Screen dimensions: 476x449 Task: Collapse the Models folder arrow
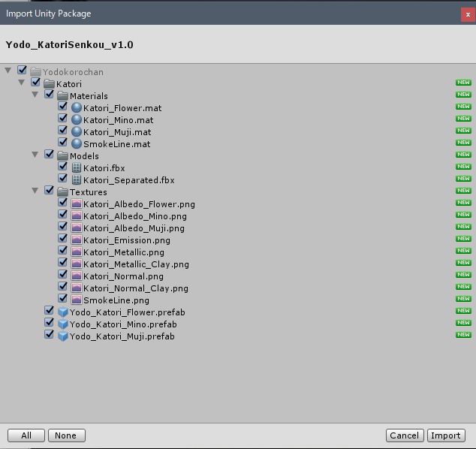(35, 155)
